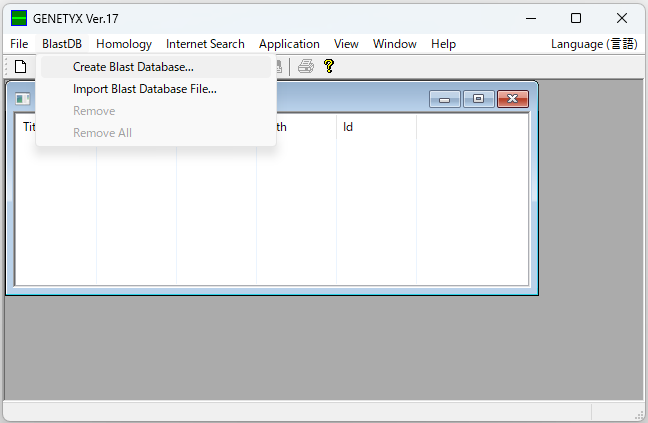
Task: Click the Print toolbar icon
Action: (305, 66)
